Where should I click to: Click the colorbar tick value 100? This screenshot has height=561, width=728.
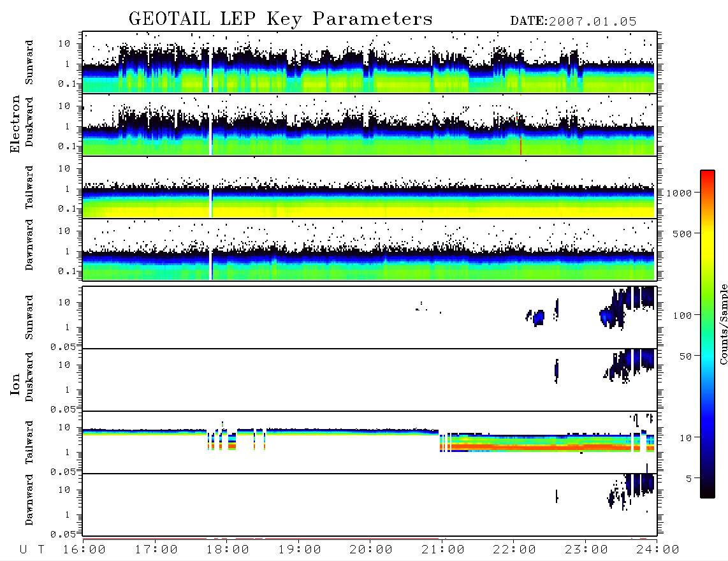click(x=682, y=316)
